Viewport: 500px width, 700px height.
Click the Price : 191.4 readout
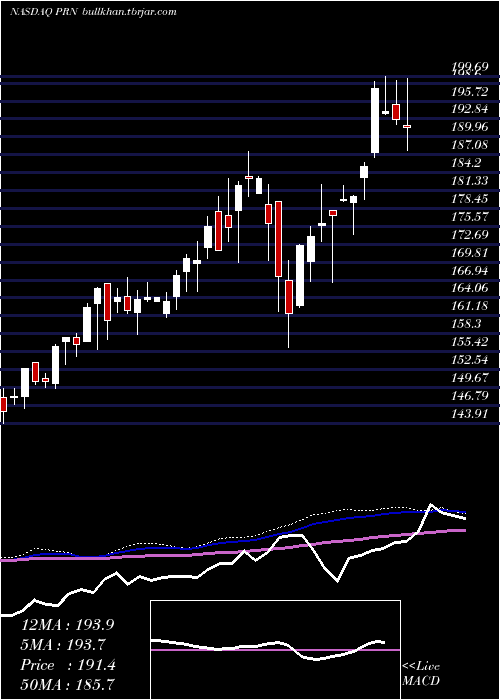tap(68, 665)
